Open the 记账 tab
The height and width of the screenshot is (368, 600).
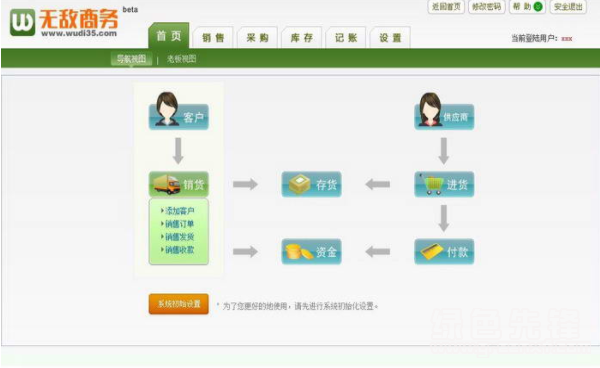point(346,37)
